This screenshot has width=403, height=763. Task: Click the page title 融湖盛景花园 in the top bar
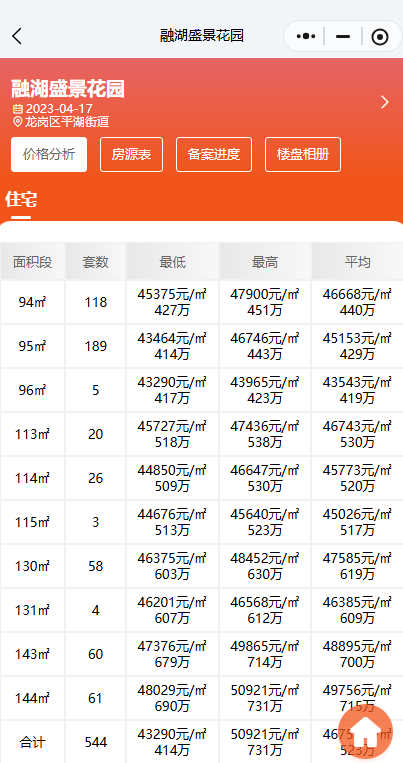point(202,36)
